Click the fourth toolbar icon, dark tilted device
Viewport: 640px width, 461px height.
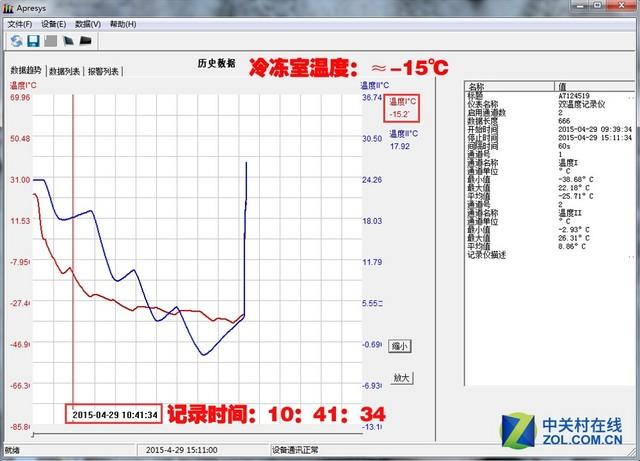click(68, 41)
